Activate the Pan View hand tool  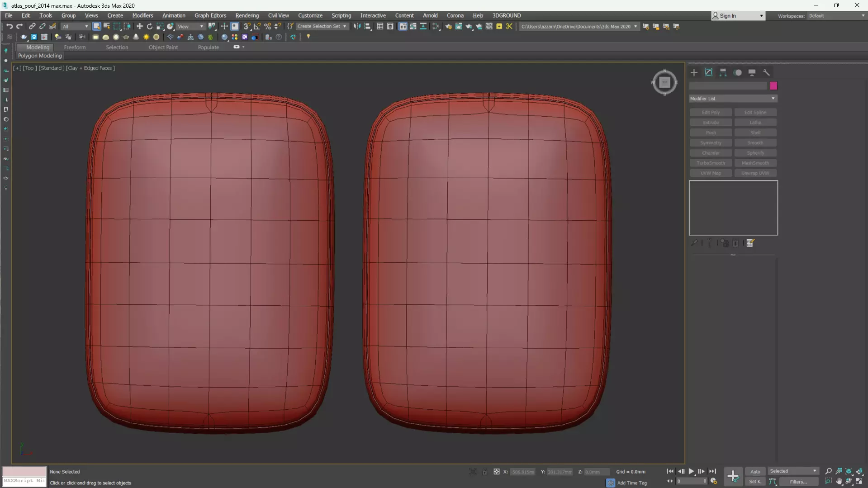[839, 482]
